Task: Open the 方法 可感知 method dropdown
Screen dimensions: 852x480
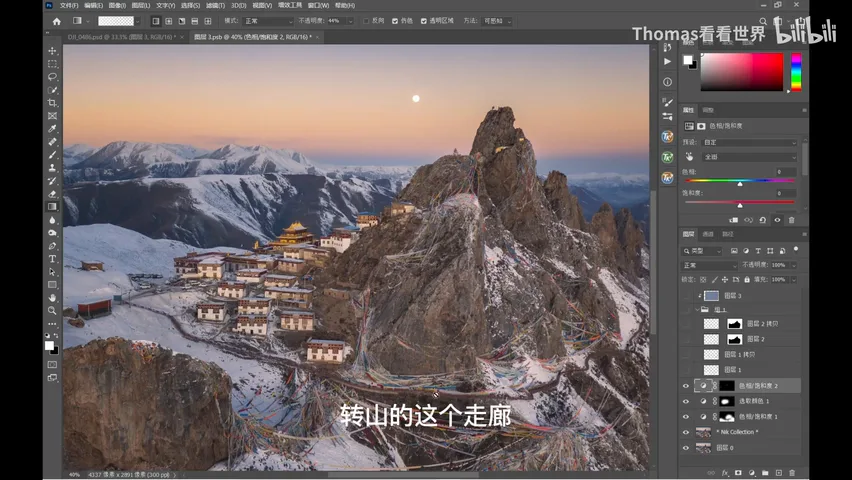Action: coord(497,21)
